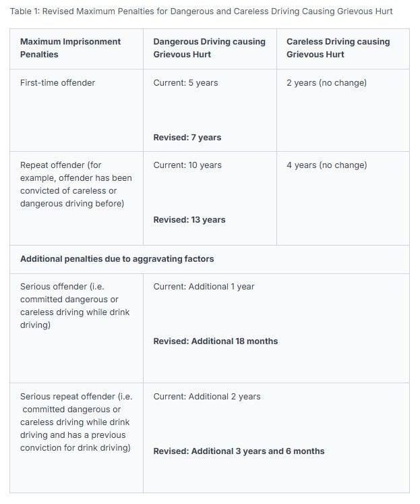The width and height of the screenshot is (420, 504).
Task: Click 'Revised: Additional 3 years and 6 months'
Action: click(x=239, y=451)
